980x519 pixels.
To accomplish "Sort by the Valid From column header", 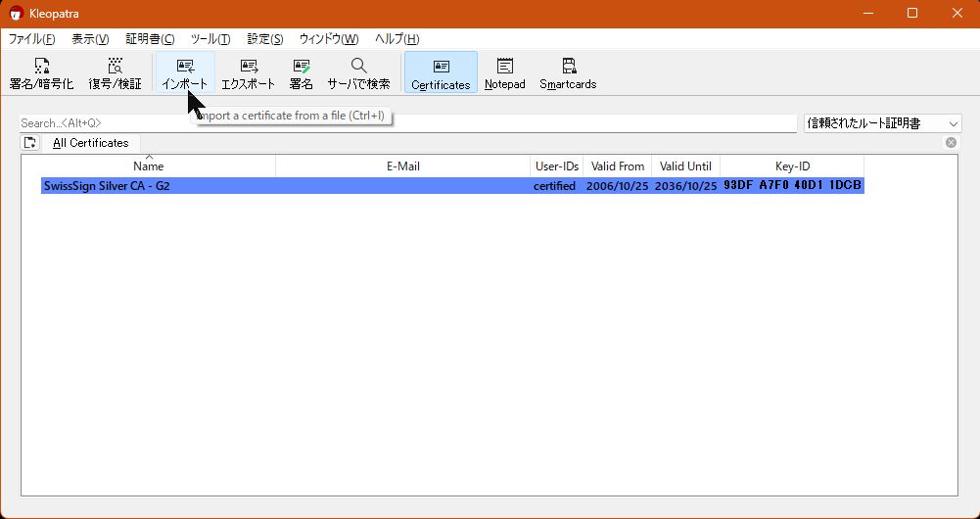I will pyautogui.click(x=618, y=166).
